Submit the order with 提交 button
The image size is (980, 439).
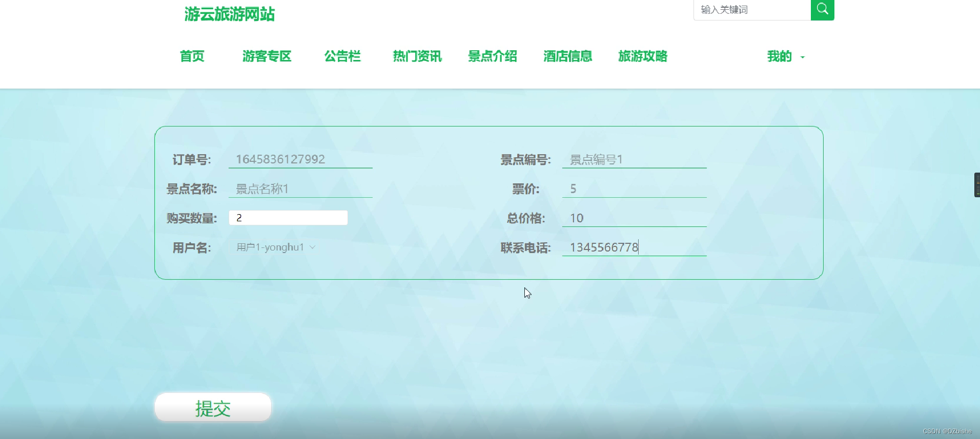213,408
